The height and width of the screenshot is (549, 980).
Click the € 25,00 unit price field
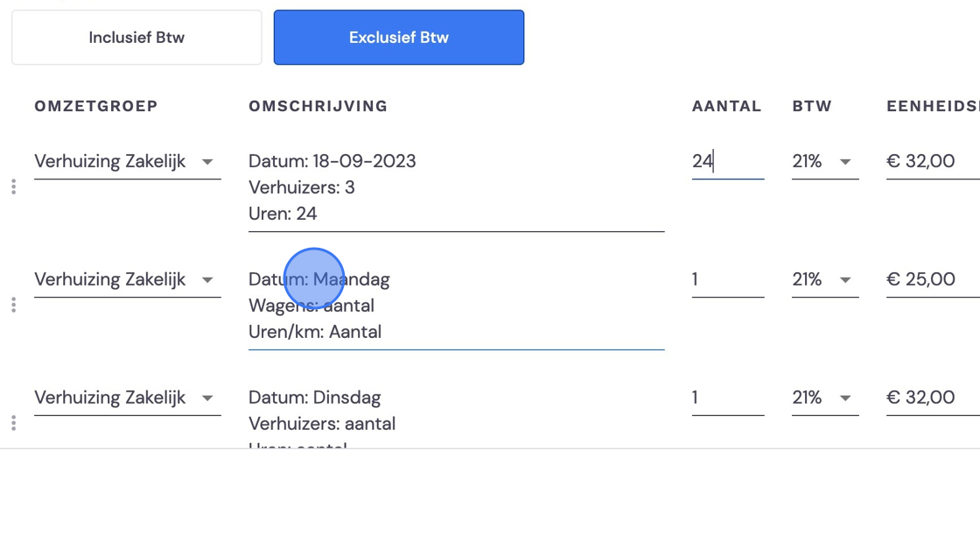[x=933, y=279]
